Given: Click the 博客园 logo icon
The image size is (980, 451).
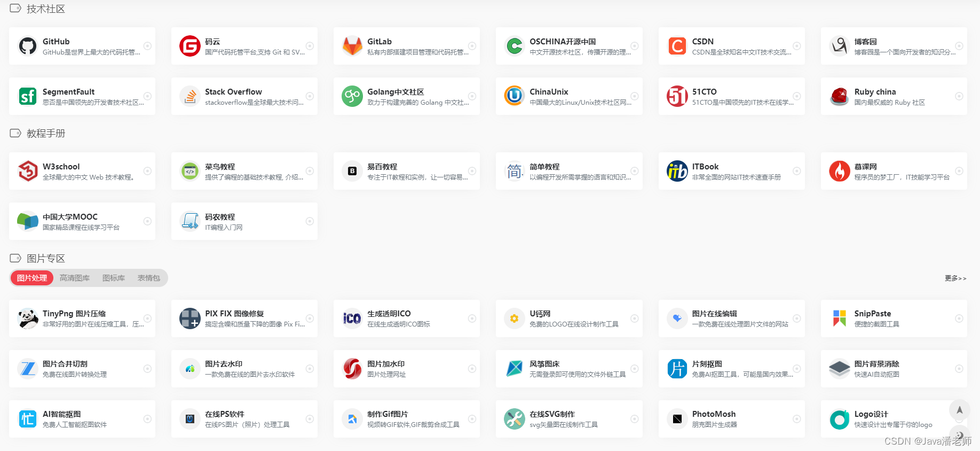Looking at the screenshot, I should tap(840, 46).
